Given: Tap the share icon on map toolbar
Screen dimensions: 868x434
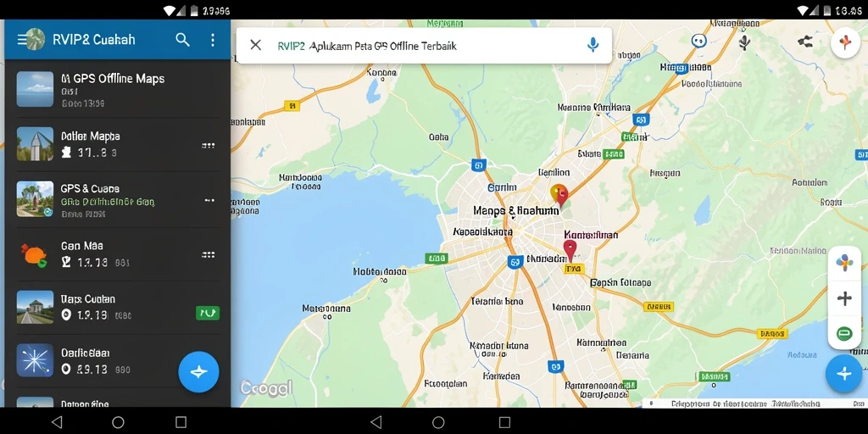Looking at the screenshot, I should [x=805, y=41].
